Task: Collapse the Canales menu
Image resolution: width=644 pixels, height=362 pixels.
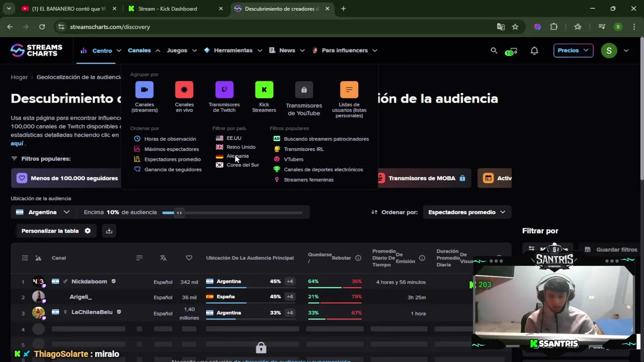Action: [144, 50]
